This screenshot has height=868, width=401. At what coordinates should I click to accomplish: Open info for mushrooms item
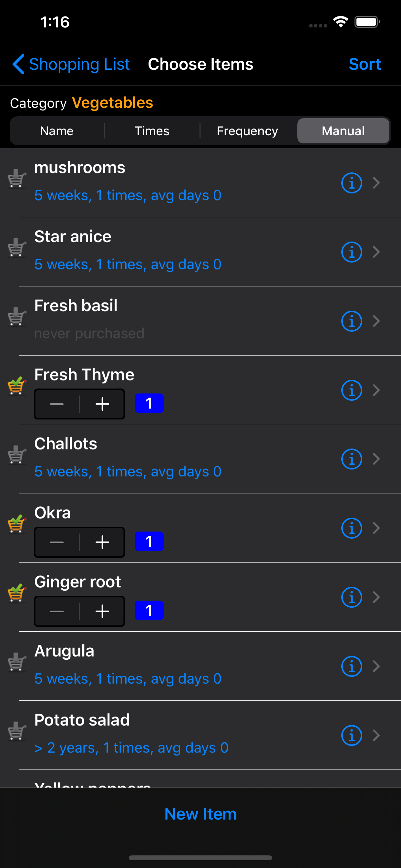click(x=352, y=183)
